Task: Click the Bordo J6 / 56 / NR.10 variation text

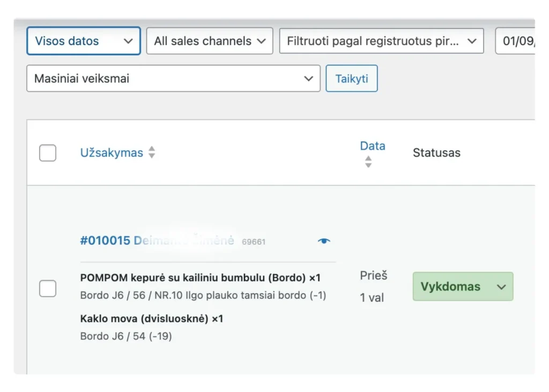Action: pyautogui.click(x=203, y=295)
